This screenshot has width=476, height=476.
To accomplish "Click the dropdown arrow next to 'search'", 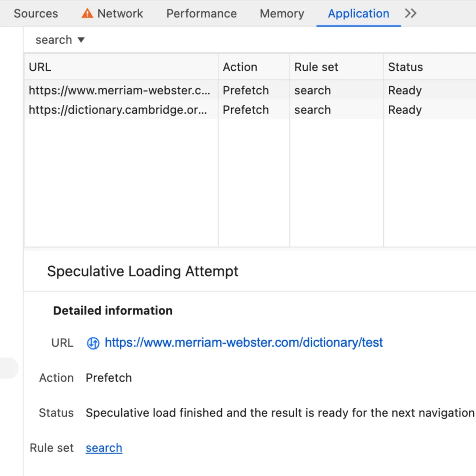I will coord(81,40).
